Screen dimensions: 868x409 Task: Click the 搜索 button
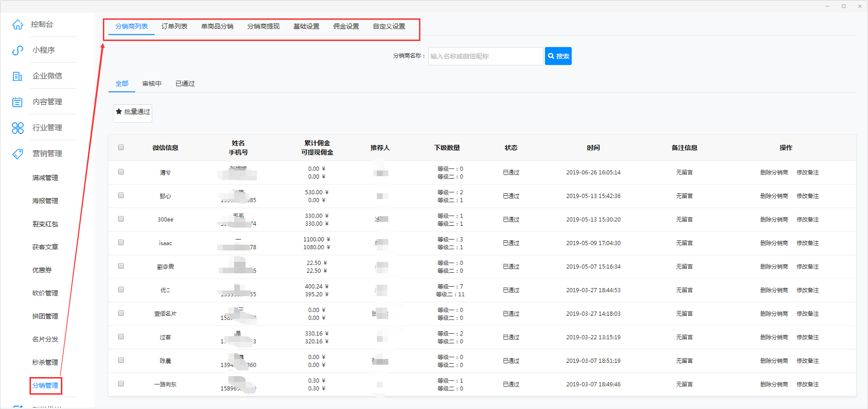point(558,56)
